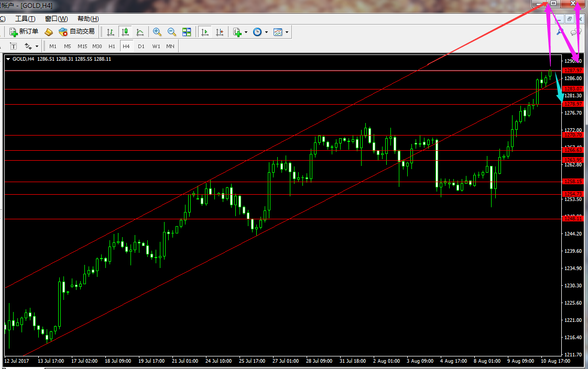Click the 1283.07 red price label
Screen dimensions: 588x369
tap(573, 89)
